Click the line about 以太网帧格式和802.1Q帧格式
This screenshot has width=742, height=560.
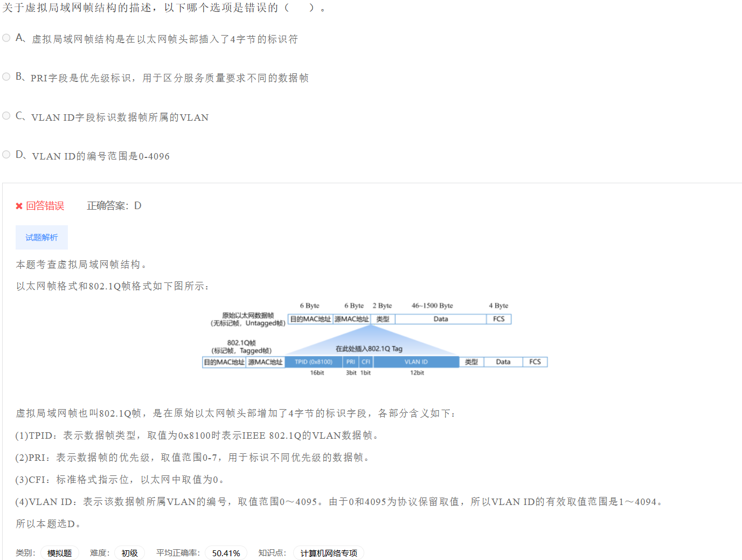click(x=113, y=286)
